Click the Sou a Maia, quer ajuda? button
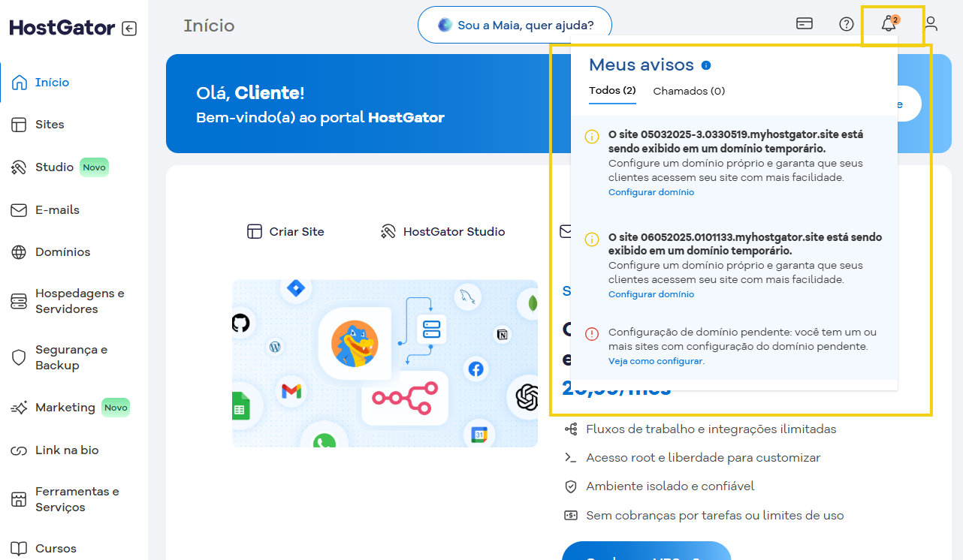The height and width of the screenshot is (560, 963). tap(515, 25)
